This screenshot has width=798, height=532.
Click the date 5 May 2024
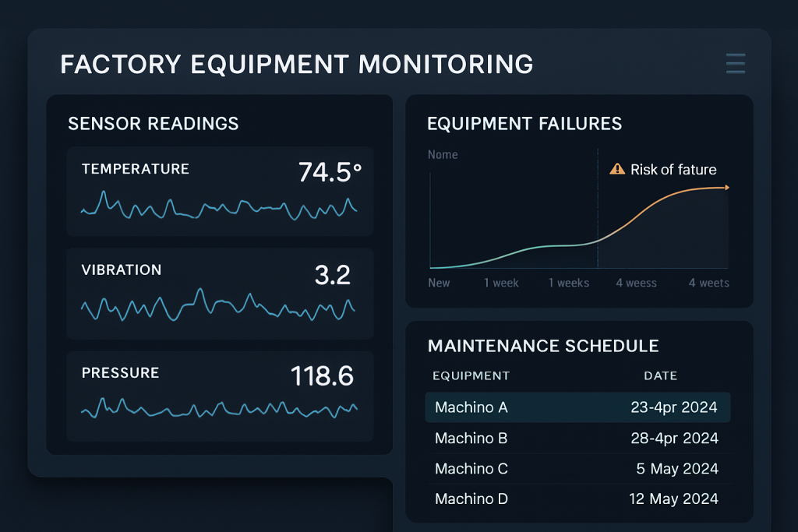(x=677, y=468)
